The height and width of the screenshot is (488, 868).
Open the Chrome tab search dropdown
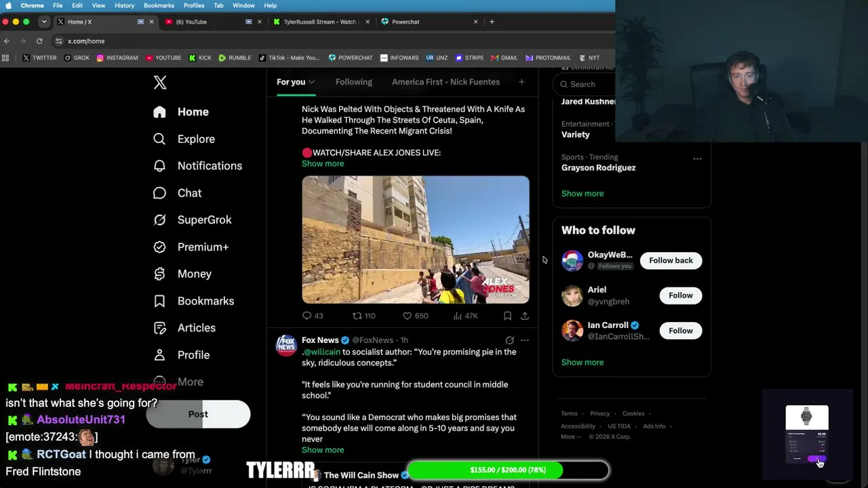click(44, 22)
